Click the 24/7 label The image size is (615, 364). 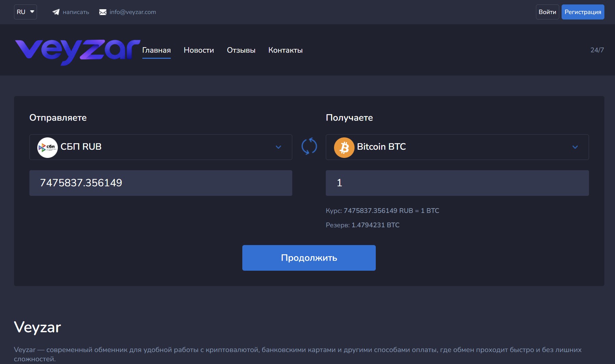(x=597, y=50)
